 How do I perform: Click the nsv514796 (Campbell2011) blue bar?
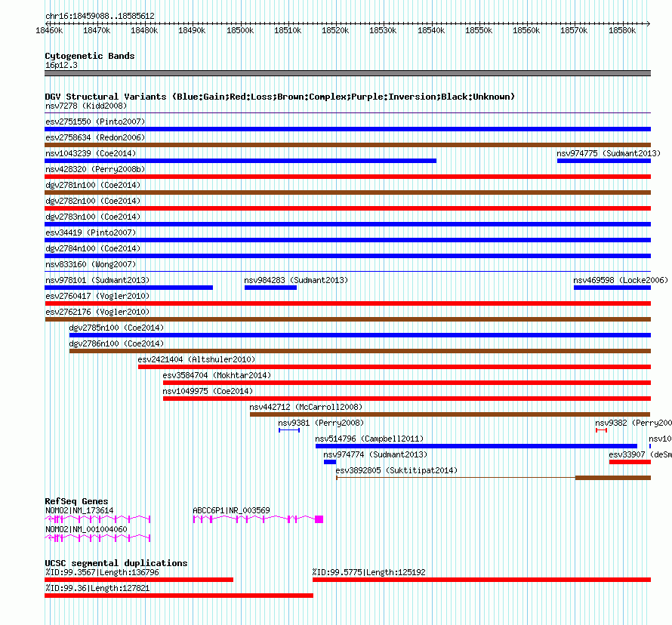click(476, 446)
